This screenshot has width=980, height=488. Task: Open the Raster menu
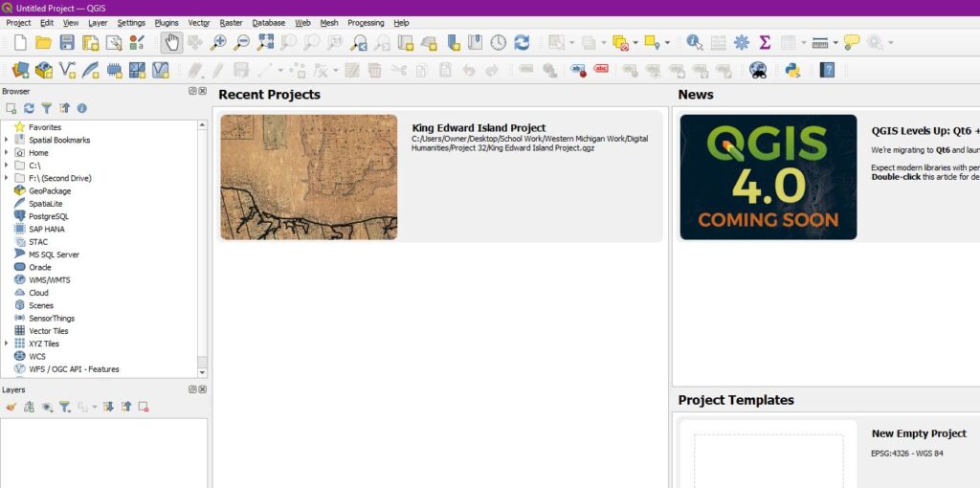coord(232,23)
